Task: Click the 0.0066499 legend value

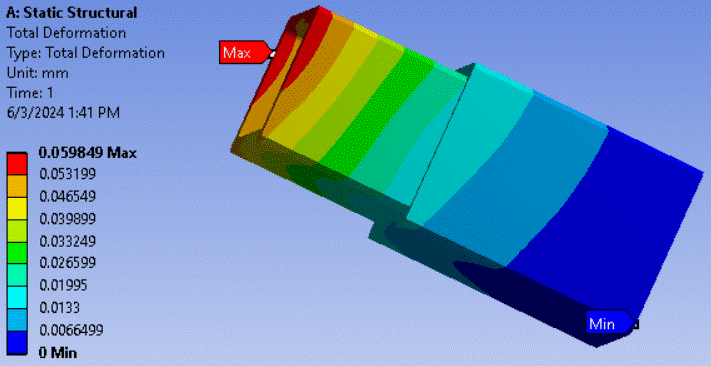Action: coord(71,330)
